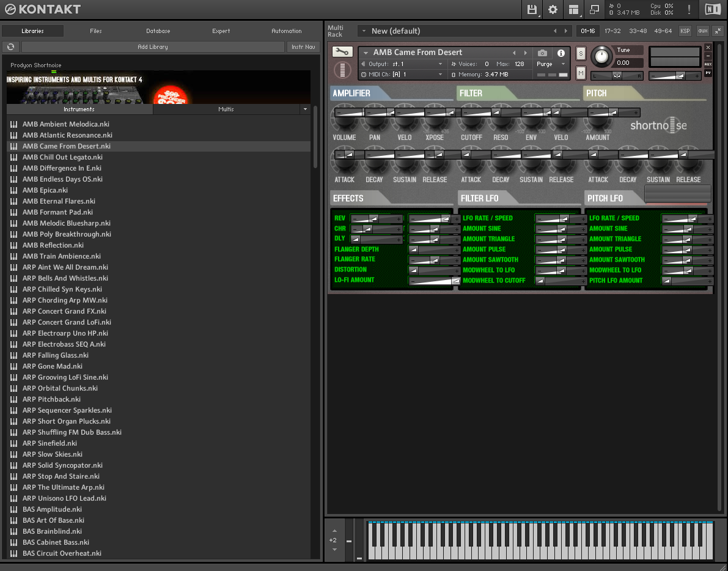
Task: Switch to Libraries tab
Action: pyautogui.click(x=32, y=31)
